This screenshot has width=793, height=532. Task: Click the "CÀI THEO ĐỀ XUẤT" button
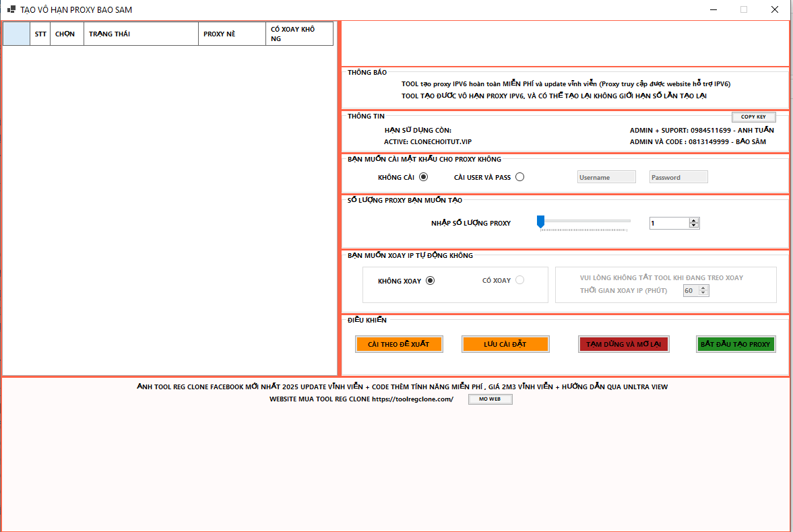coord(399,344)
